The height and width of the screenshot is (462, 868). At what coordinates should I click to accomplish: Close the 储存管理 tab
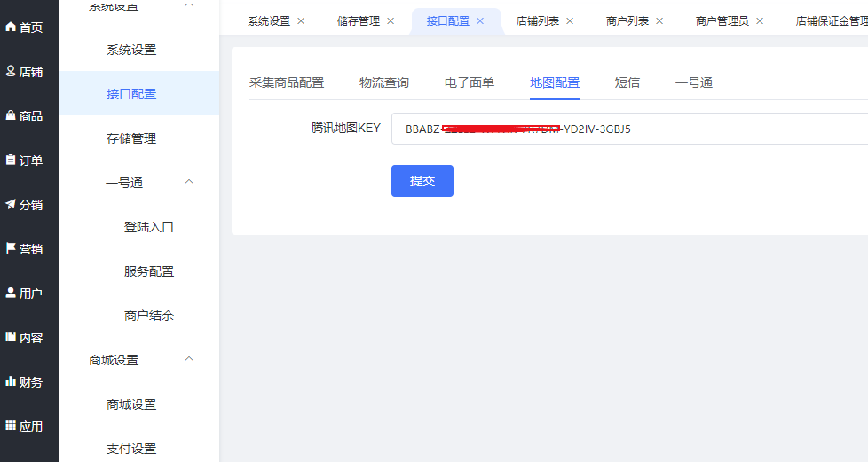(391, 21)
